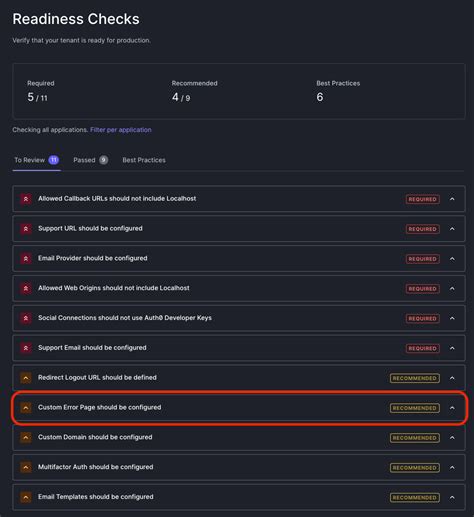This screenshot has height=517, width=474.
Task: Expand the Support Email row chevron
Action: pos(452,348)
